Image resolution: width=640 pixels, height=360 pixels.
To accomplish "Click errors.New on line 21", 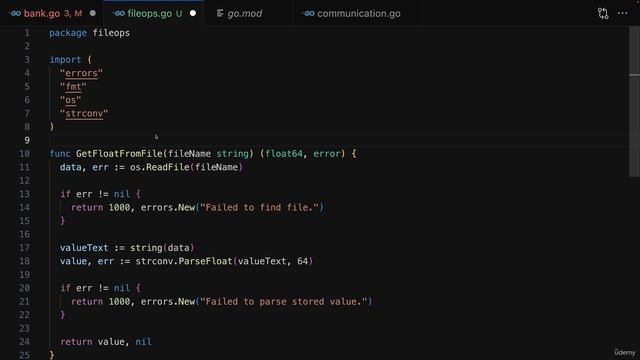I will (168, 302).
